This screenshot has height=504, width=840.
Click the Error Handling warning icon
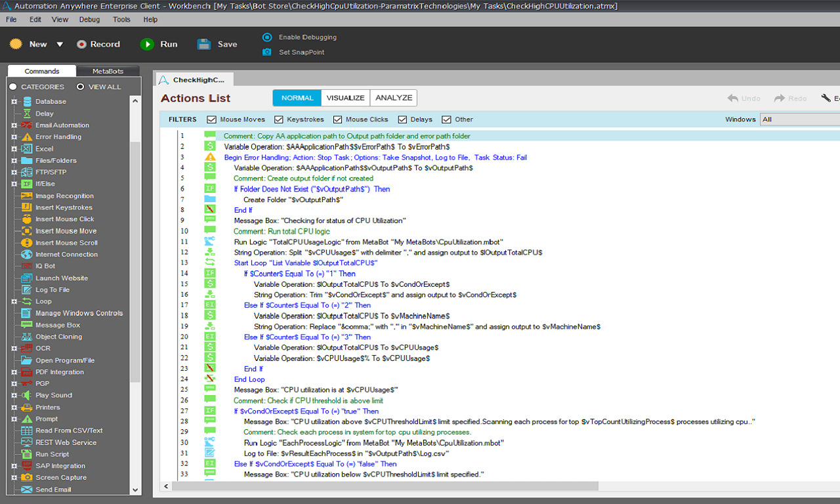coord(27,137)
